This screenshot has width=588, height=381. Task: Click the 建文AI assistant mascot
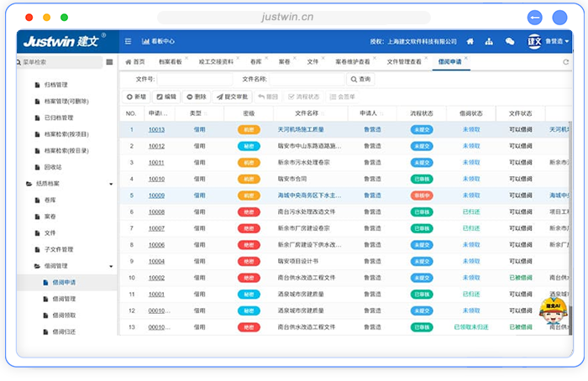[x=550, y=310]
